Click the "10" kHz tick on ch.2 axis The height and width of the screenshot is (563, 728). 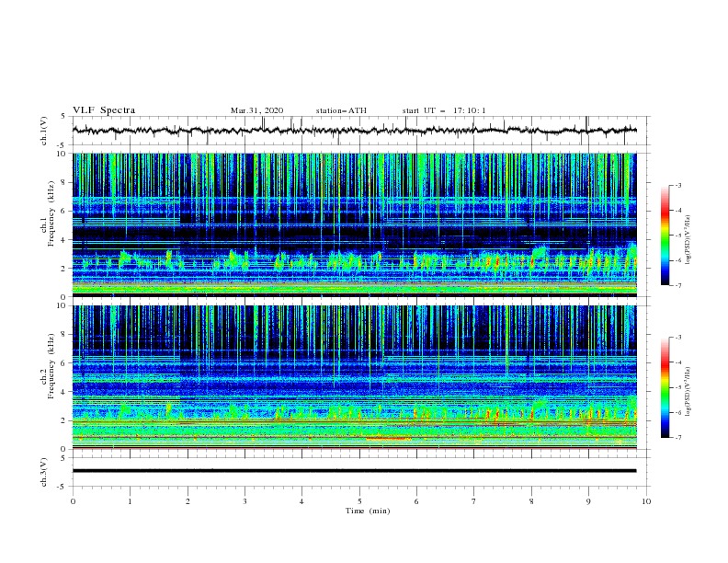[63, 305]
